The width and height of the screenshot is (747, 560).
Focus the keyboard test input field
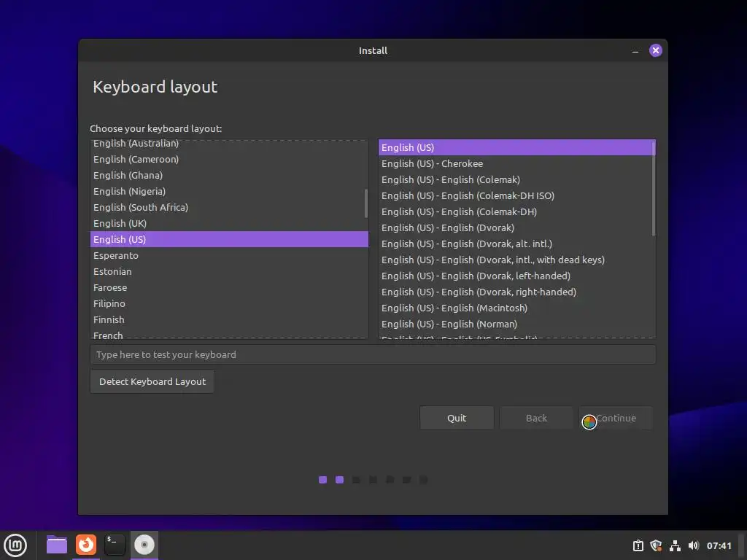tap(373, 355)
